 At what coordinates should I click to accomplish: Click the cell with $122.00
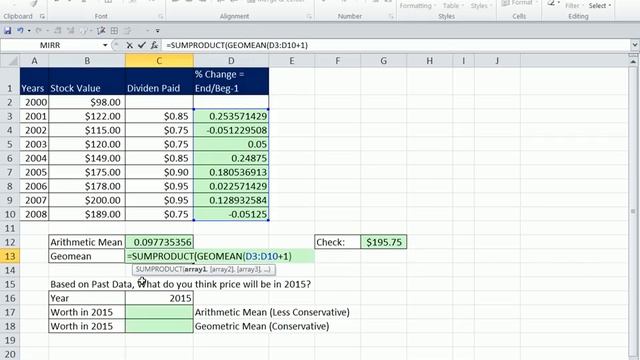(87, 116)
